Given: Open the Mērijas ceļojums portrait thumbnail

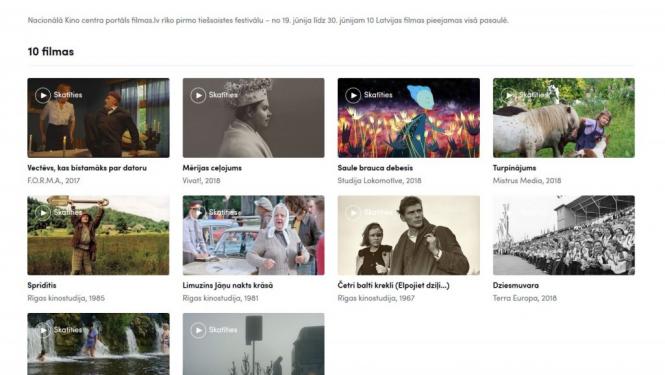Looking at the screenshot, I should (x=254, y=118).
